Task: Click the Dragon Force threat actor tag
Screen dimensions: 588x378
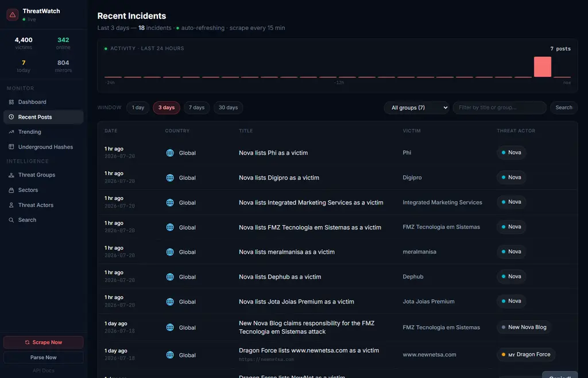Action: point(526,354)
